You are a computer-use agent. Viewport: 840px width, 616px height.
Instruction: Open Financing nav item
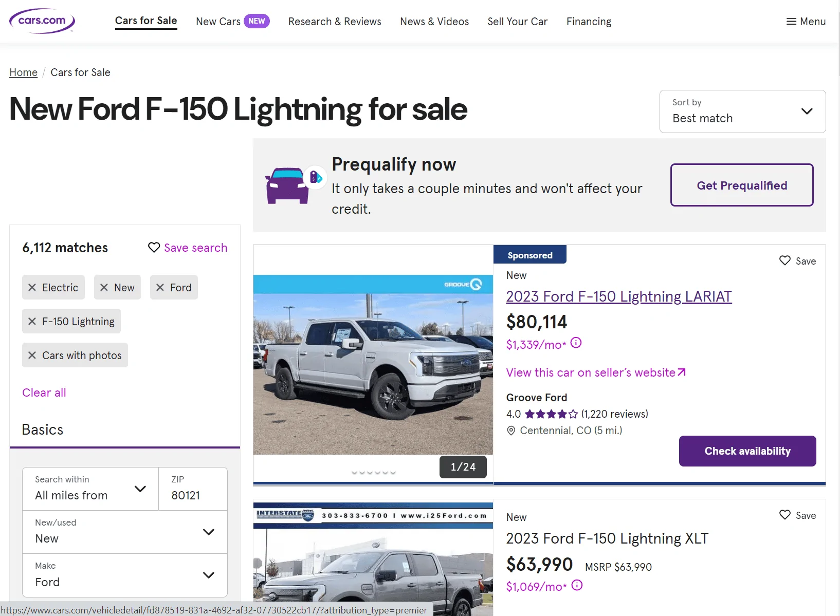(589, 22)
